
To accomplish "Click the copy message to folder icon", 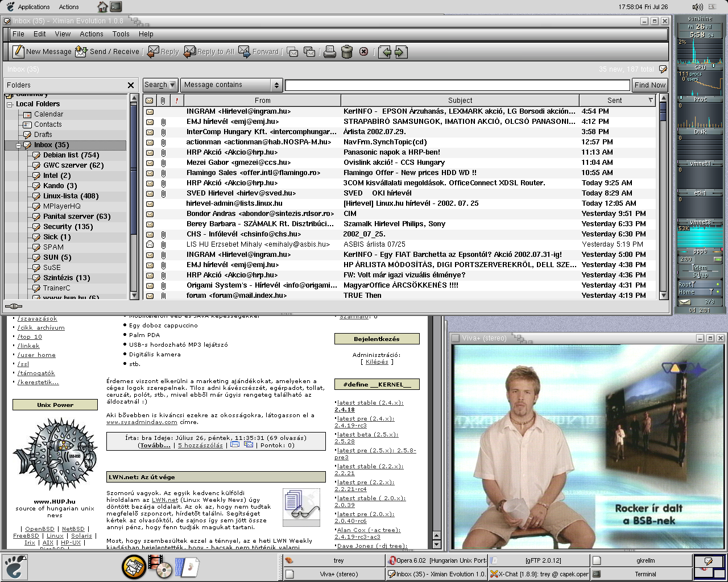I will click(309, 52).
